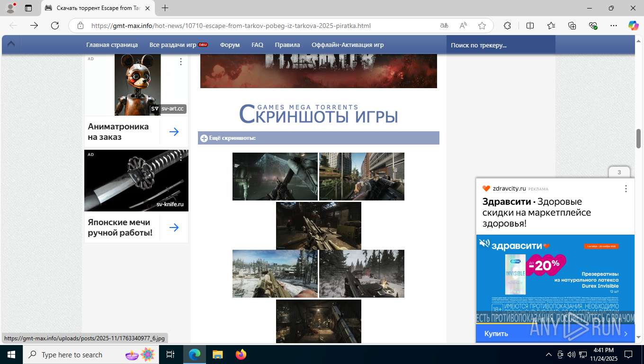Follow arrow on Японские мечи ad
644x364 pixels.
[174, 227]
